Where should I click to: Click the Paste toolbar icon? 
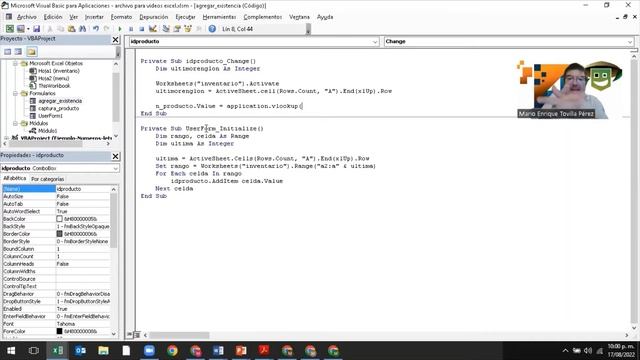tap(71, 29)
